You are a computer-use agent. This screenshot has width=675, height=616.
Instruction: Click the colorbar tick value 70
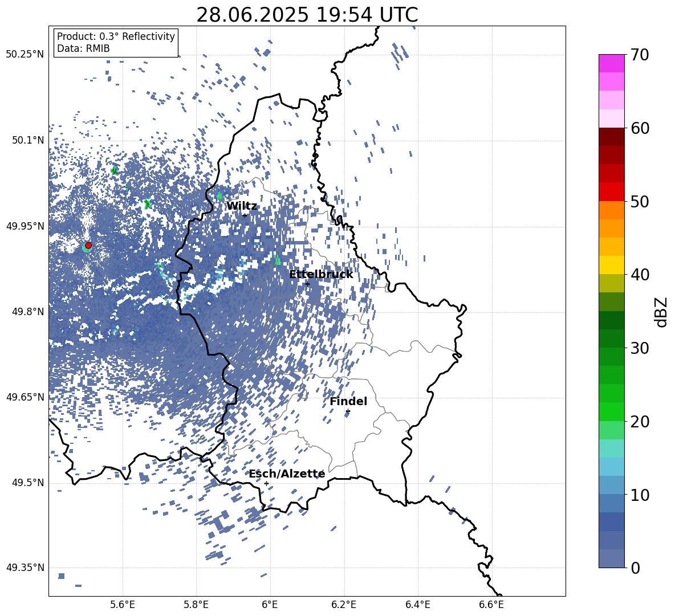[x=640, y=55]
